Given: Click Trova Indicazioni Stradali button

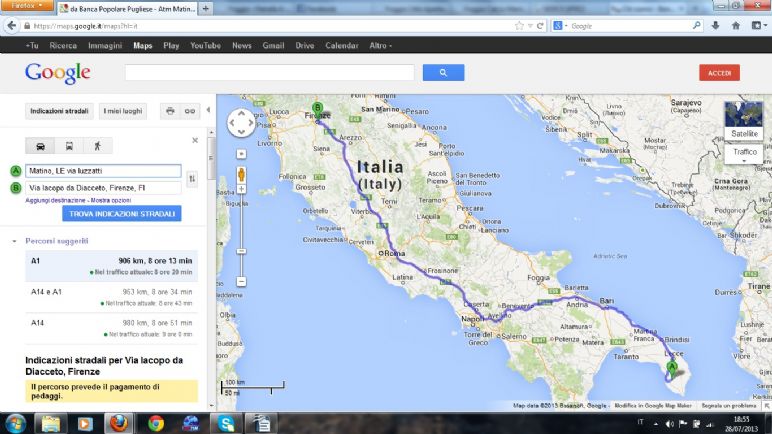Looking at the screenshot, I should point(122,214).
